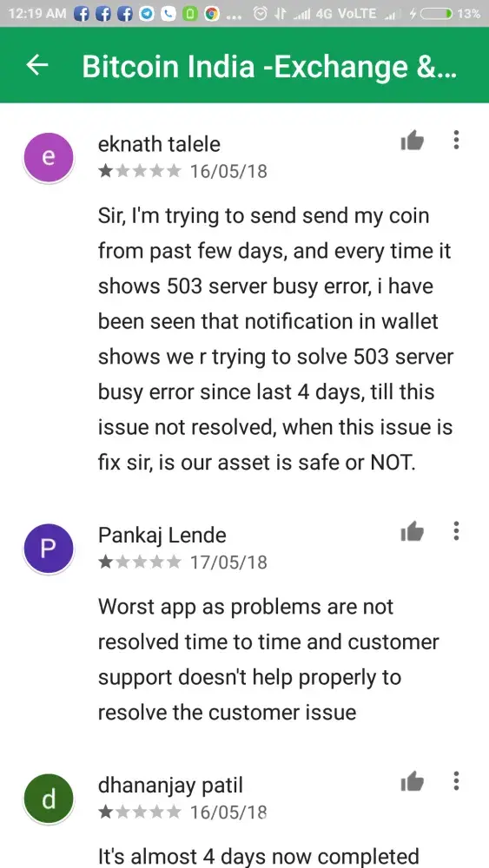Select reviewer name dhananjay patil
This screenshot has height=868, width=489.
click(170, 786)
